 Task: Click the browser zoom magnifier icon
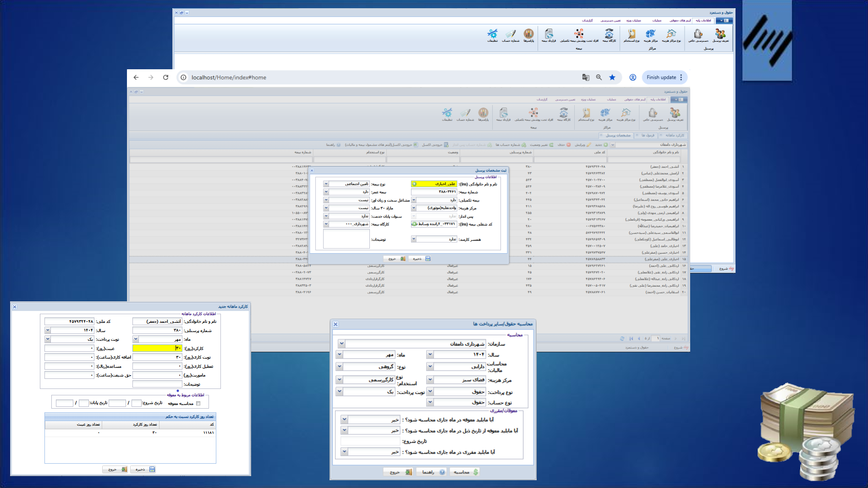coord(599,78)
